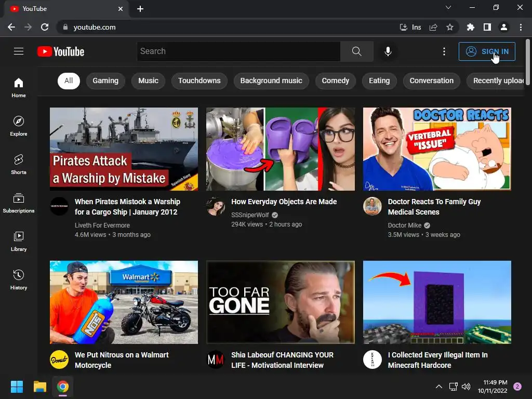The image size is (532, 399).
Task: Reload the YouTube page
Action: pyautogui.click(x=45, y=27)
